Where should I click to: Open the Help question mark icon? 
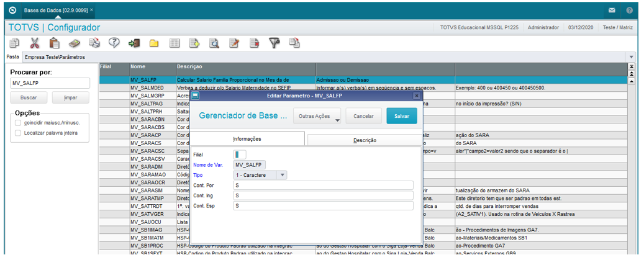coord(114,43)
